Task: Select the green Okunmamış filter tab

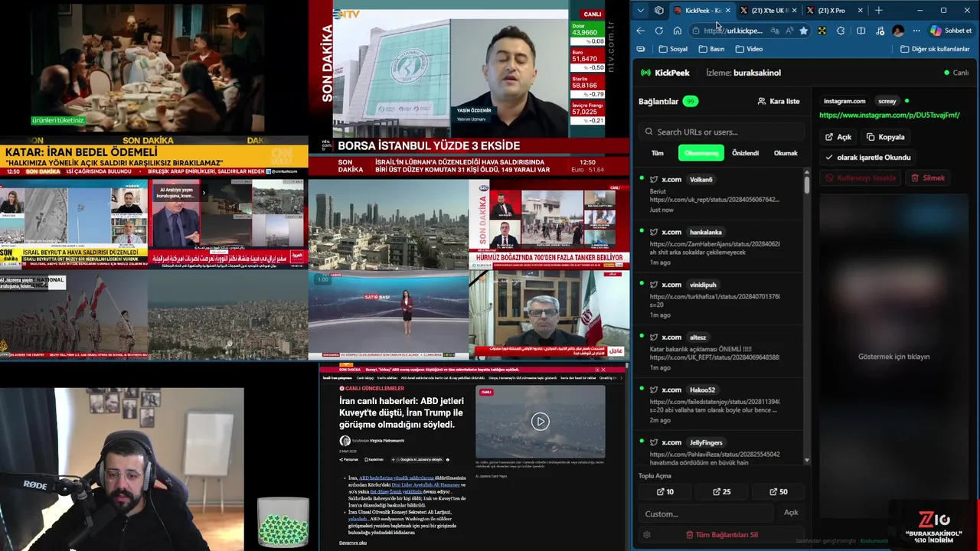Action: click(x=701, y=153)
